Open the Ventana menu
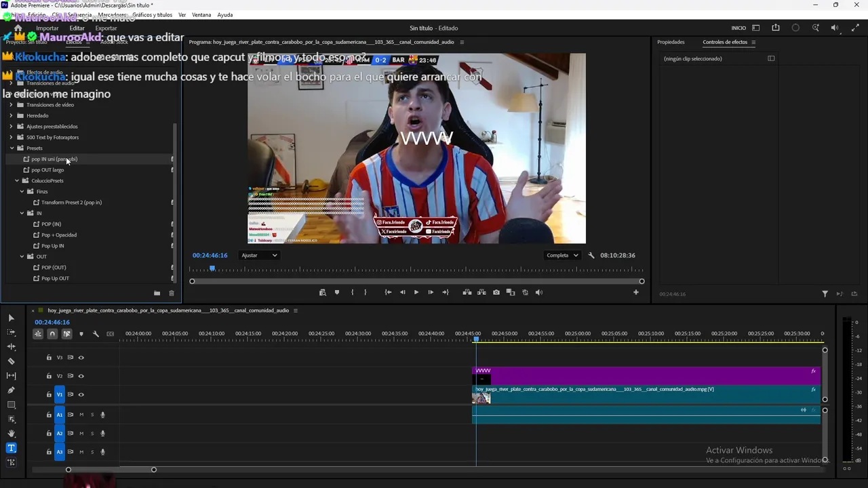The width and height of the screenshot is (868, 488). [x=201, y=15]
